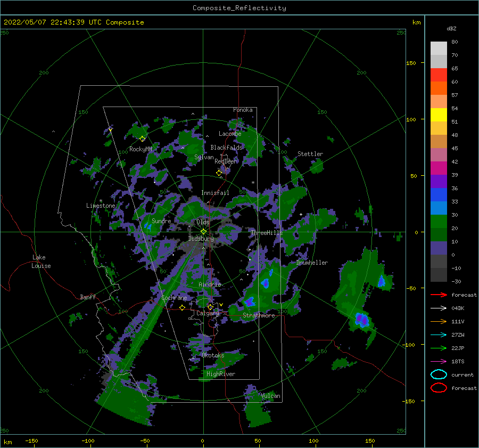Select the yellow radar-site diamond at the map center
The width and height of the screenshot is (479, 448).
(203, 232)
